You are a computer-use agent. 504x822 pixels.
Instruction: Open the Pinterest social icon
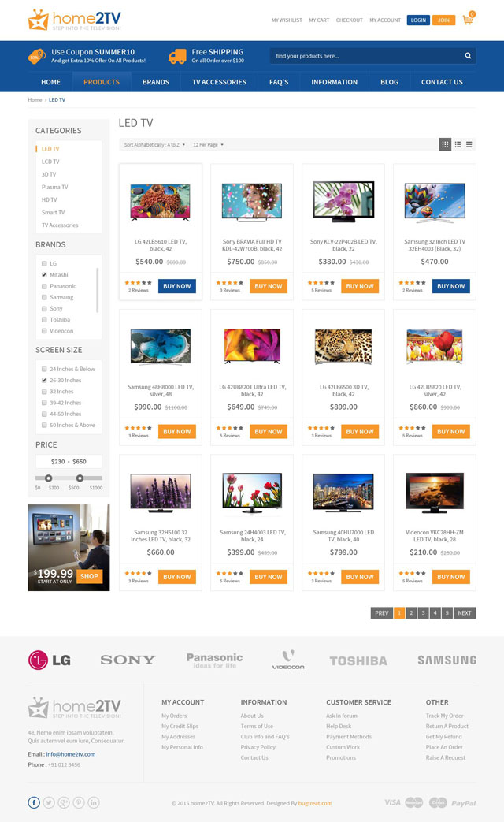point(79,802)
